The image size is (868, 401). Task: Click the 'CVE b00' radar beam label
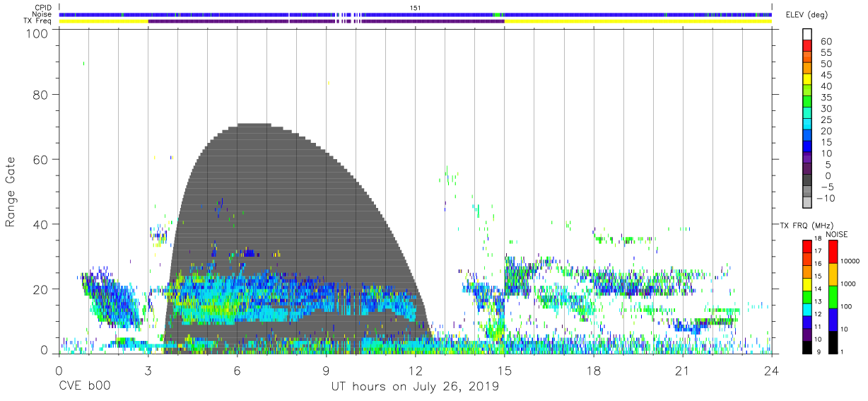click(x=83, y=386)
